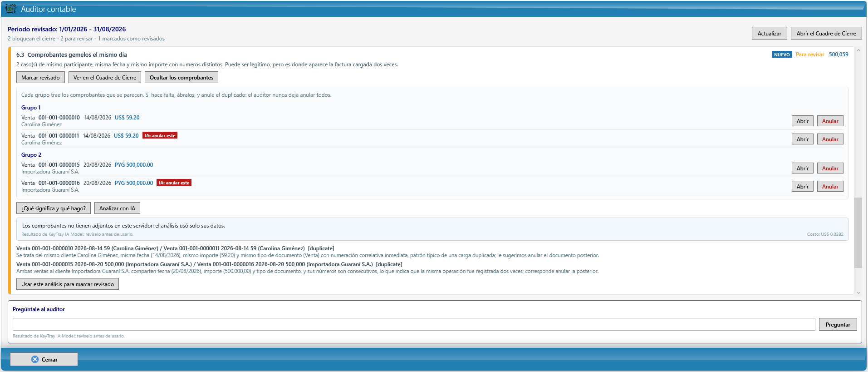Open the Cuadre de Cierre
868x372 pixels.
(x=826, y=33)
